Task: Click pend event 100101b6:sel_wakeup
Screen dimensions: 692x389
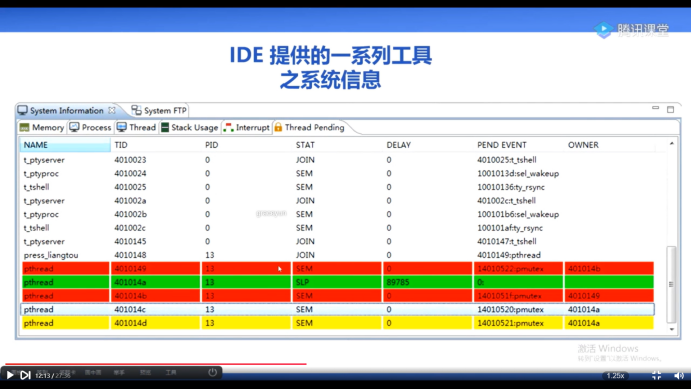Action: (x=518, y=215)
